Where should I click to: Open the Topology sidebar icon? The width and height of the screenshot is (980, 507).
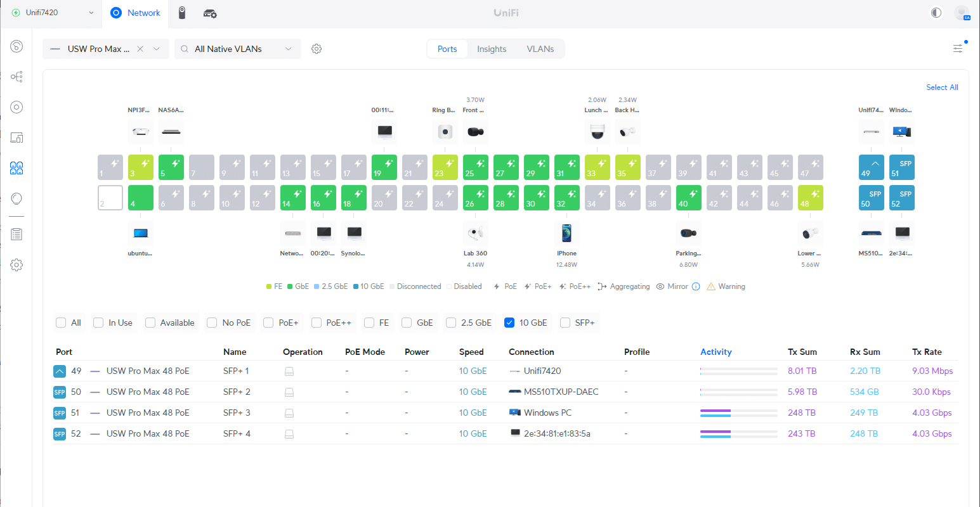coord(17,77)
